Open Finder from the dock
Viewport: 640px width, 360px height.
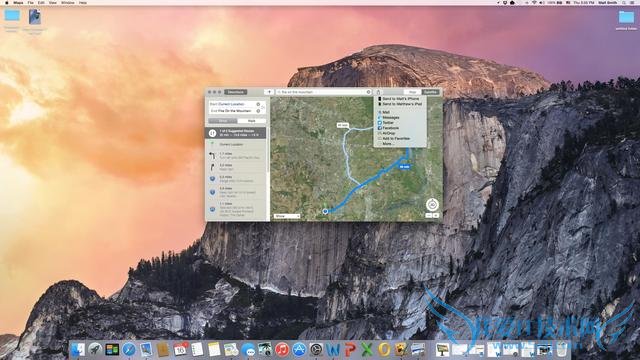point(78,349)
